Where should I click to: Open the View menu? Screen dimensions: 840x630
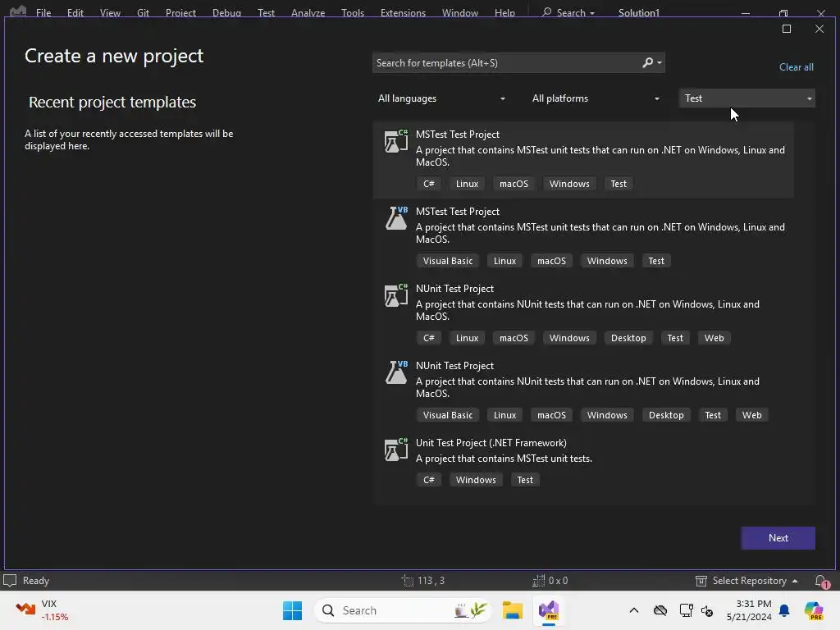pyautogui.click(x=110, y=13)
